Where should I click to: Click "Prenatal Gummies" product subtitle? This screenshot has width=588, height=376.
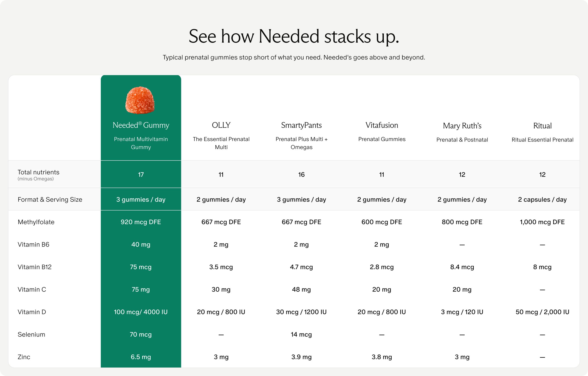[x=382, y=139]
